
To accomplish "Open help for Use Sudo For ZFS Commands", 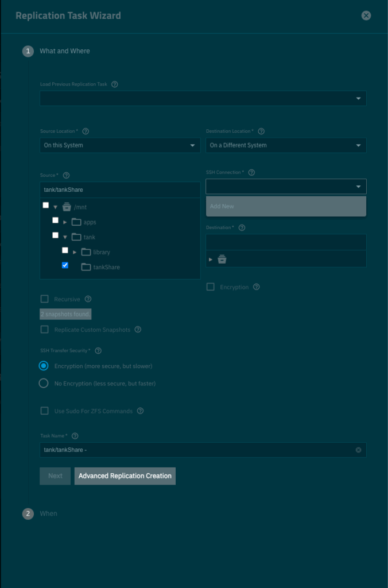I will 140,411.
